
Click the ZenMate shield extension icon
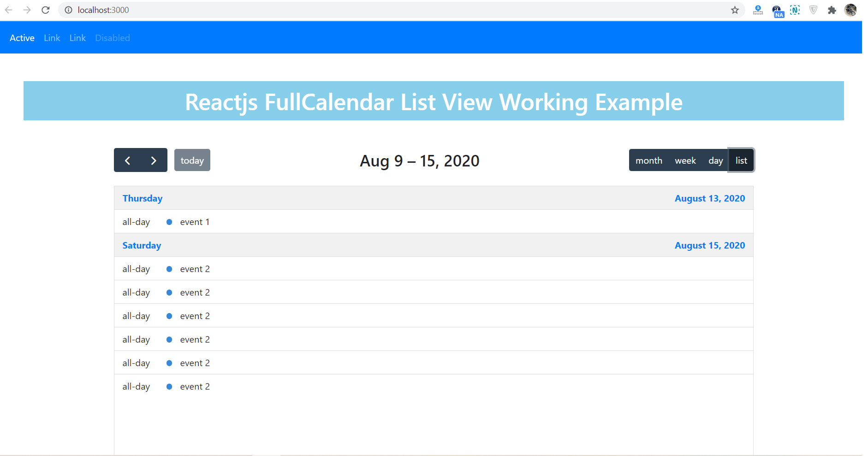click(813, 10)
